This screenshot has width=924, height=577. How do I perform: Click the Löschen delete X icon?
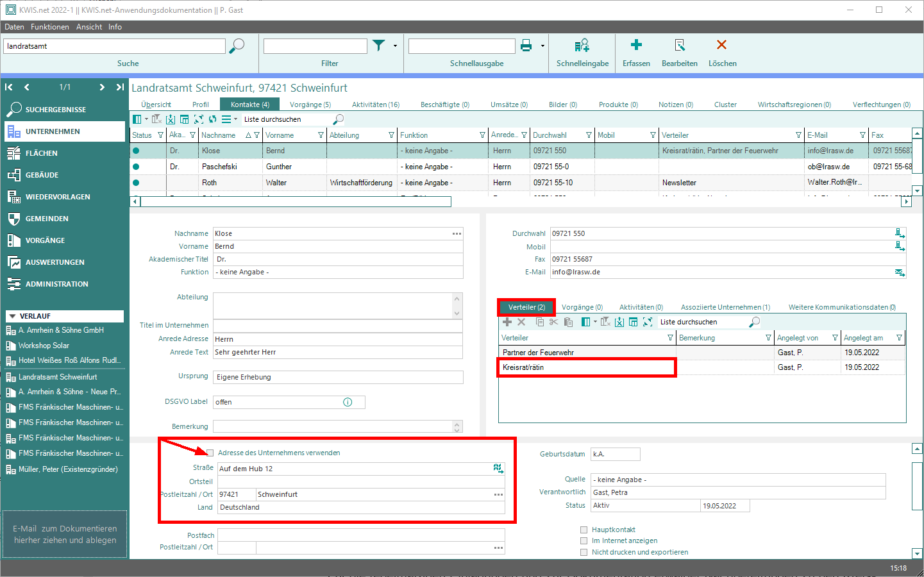coord(721,44)
